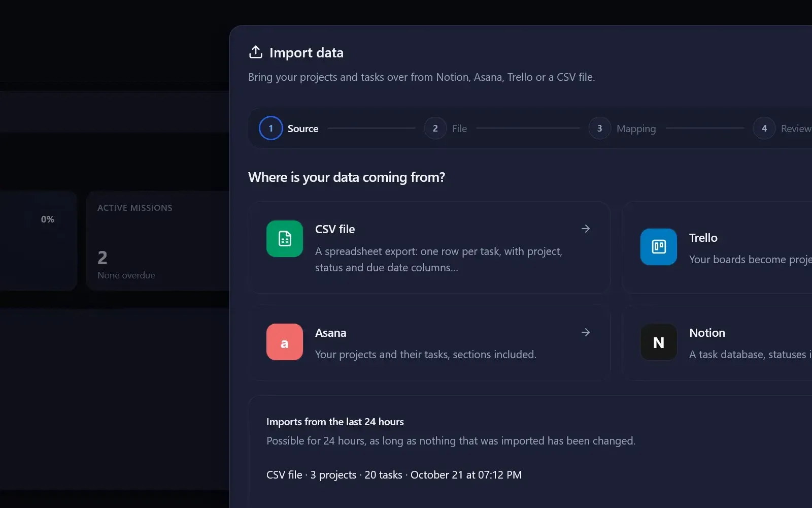Select the CSV file source title
Image resolution: width=812 pixels, height=508 pixels.
coord(335,229)
